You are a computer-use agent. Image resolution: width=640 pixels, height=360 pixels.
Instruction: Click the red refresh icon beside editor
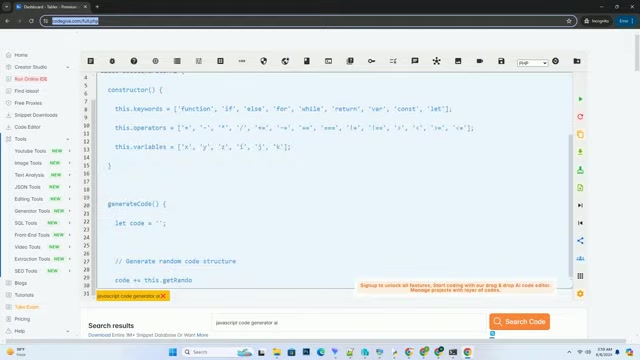pos(580,117)
